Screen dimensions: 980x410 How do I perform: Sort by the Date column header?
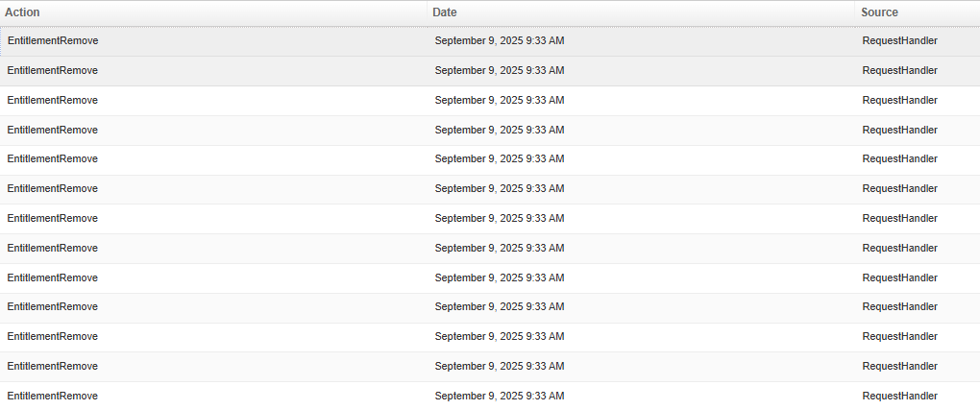coord(445,12)
